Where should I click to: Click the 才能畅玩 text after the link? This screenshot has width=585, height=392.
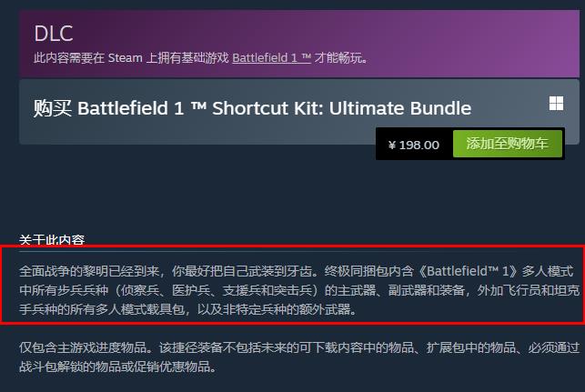(x=340, y=58)
